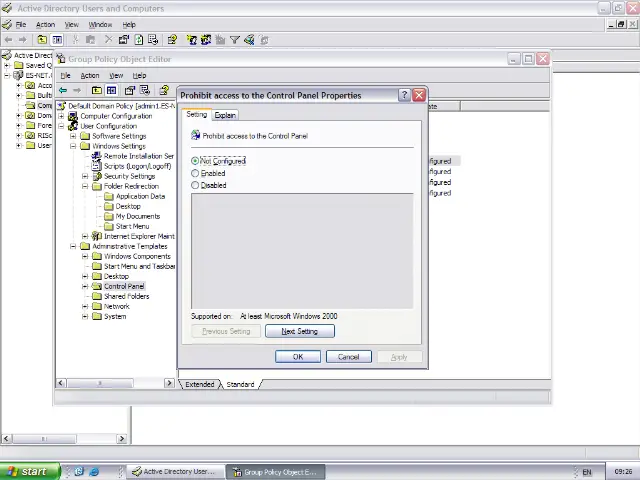Viewport: 640px width, 480px height.
Task: Select Default Domain Policy root node
Action: coord(122,106)
